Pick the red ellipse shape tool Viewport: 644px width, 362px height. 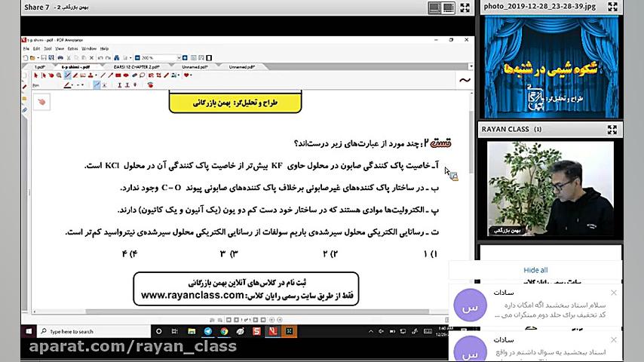tap(126, 75)
